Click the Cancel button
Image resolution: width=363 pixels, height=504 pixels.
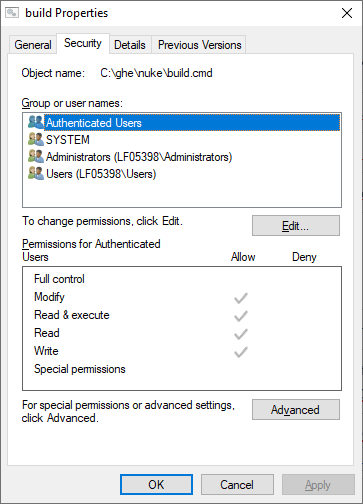tap(237, 484)
